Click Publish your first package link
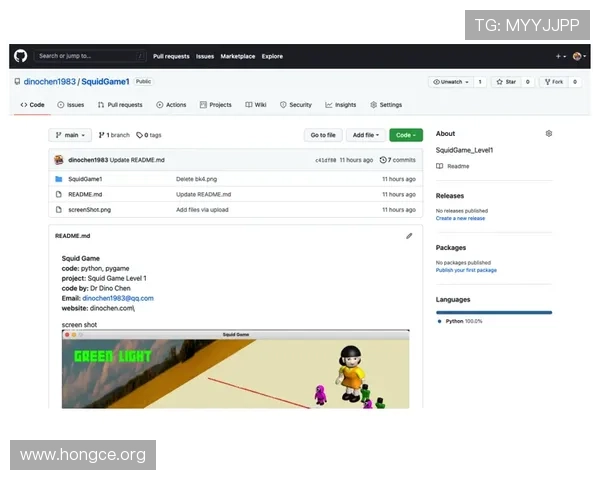Image resolution: width=600 pixels, height=480 pixels. (x=466, y=270)
